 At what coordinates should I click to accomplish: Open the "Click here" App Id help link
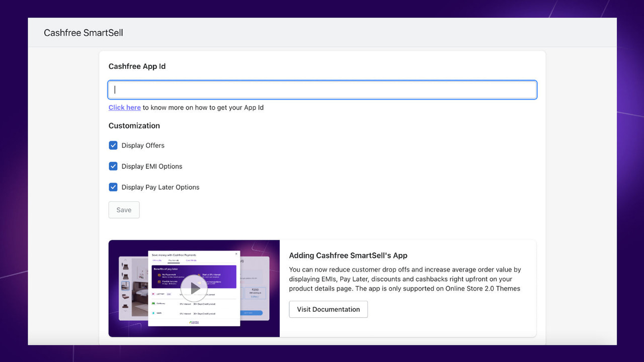(x=124, y=107)
